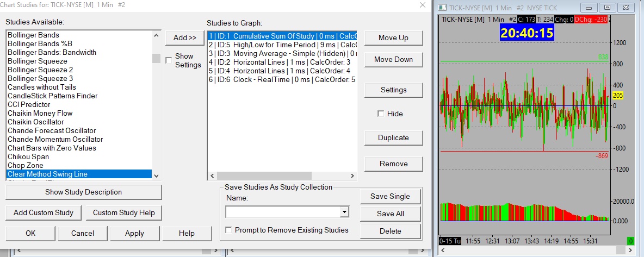Click the Save All button
The width and height of the screenshot is (644, 257).
point(390,214)
